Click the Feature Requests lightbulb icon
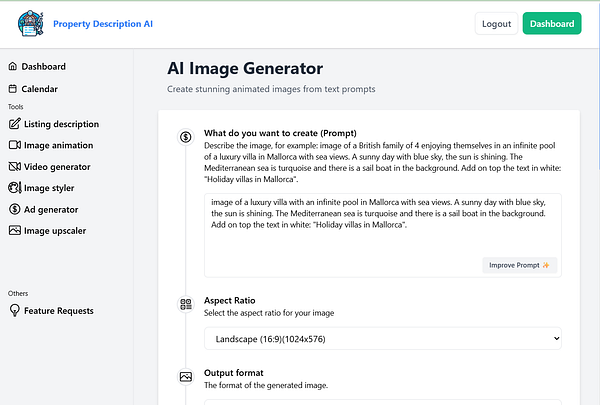 [15, 310]
